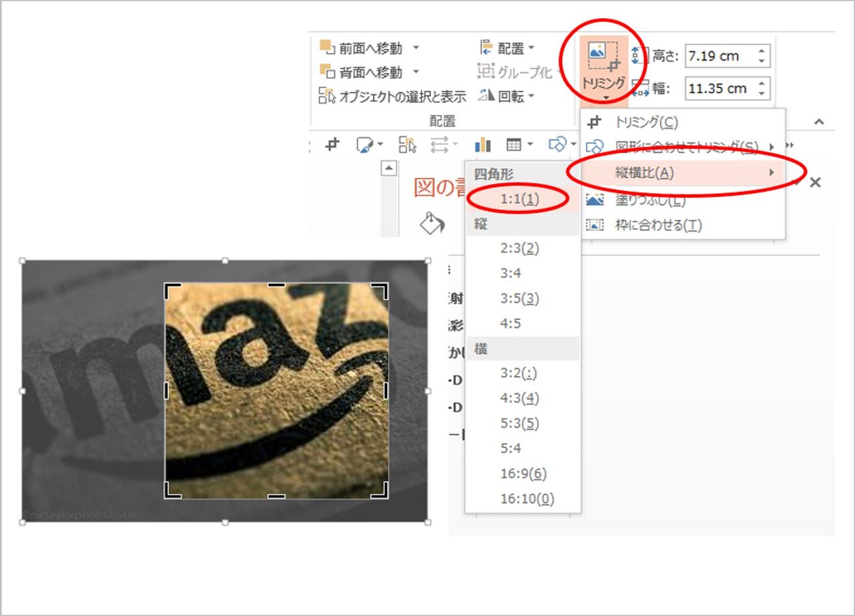Expand the shape style icon's dropdown arrow
This screenshot has height=616, width=855.
380,144
